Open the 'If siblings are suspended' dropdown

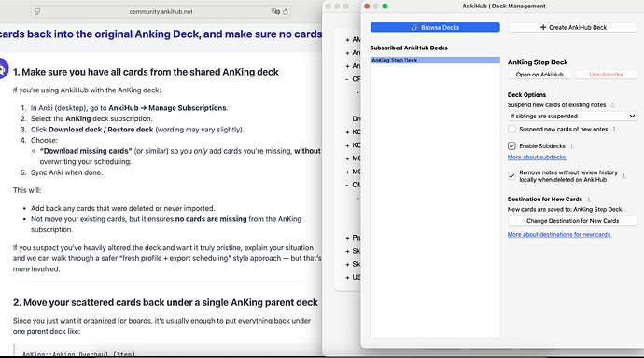point(572,116)
